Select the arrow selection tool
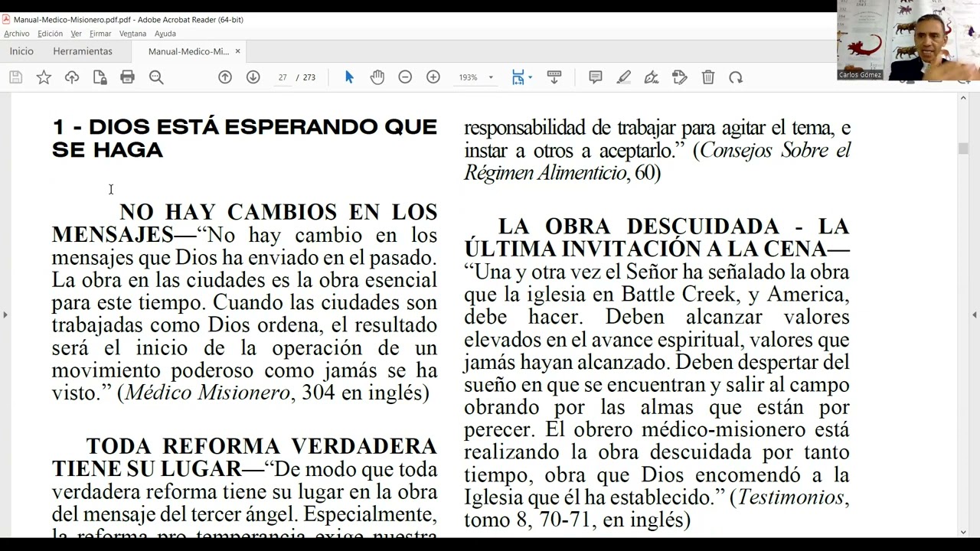This screenshot has width=980, height=551. tap(349, 77)
